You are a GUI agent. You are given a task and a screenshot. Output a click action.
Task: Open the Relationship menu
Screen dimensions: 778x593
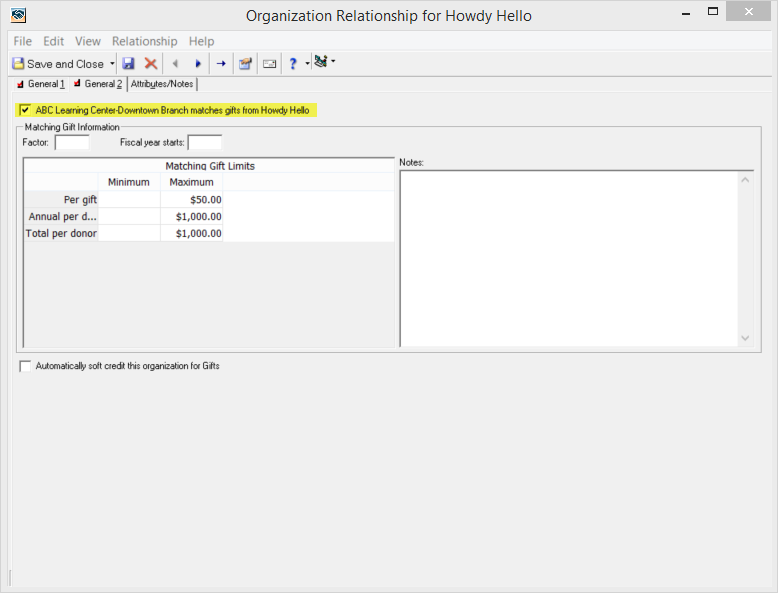pyautogui.click(x=144, y=41)
